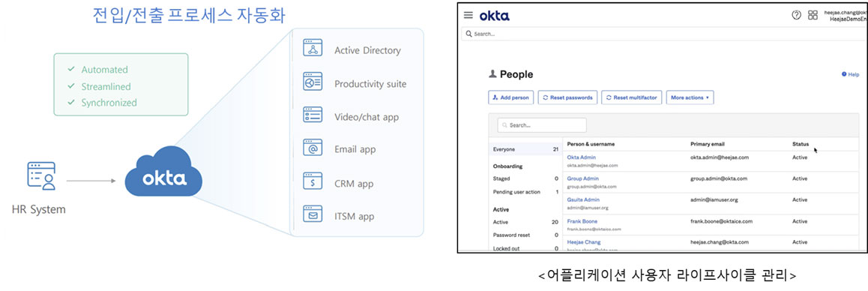
Task: Click email heejae.chang@okta.com in Primary email
Action: [x=719, y=242]
